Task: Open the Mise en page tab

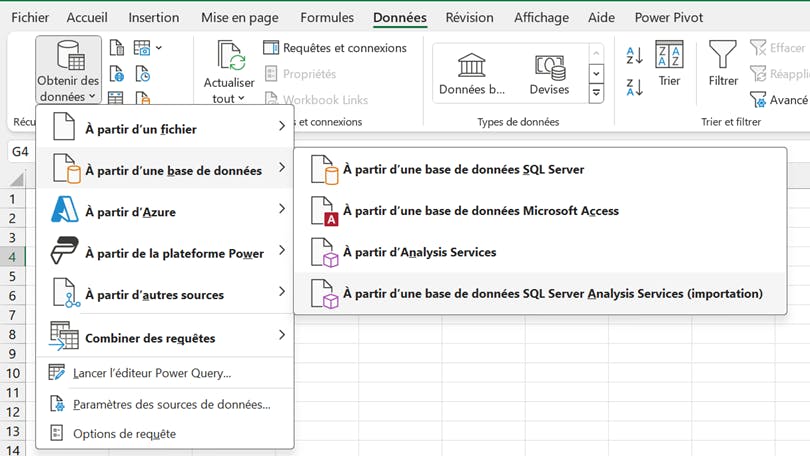Action: click(240, 18)
